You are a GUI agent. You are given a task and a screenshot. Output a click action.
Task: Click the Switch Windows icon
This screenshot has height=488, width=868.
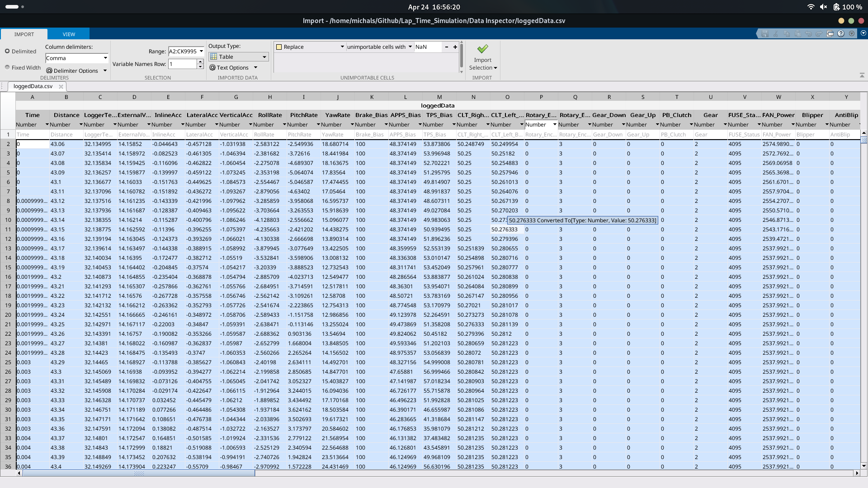830,33
